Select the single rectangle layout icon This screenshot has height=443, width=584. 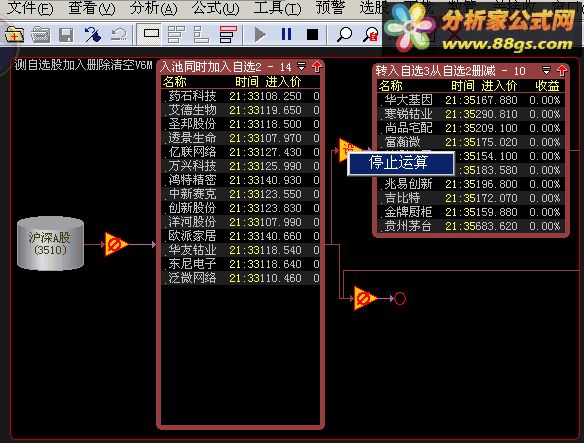pyautogui.click(x=151, y=34)
